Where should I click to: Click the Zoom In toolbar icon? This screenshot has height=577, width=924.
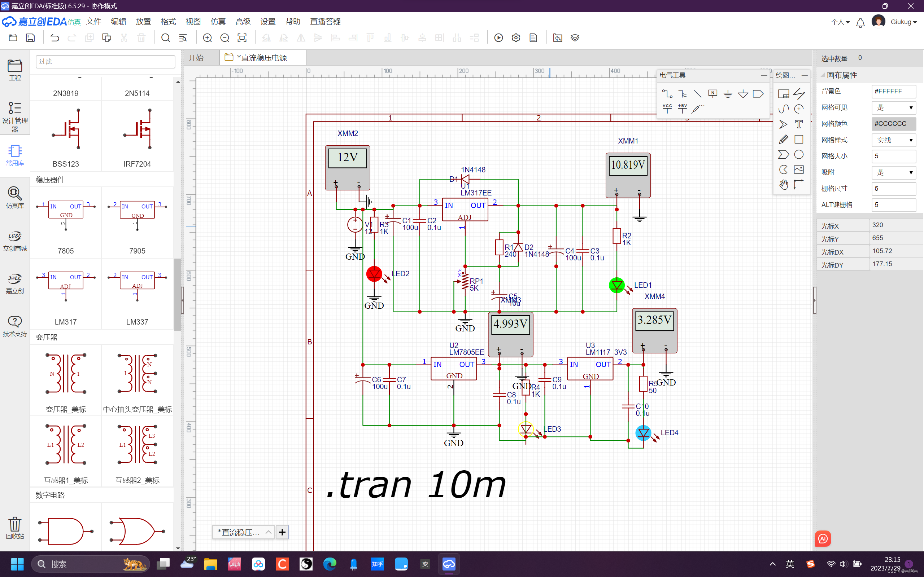(x=207, y=38)
